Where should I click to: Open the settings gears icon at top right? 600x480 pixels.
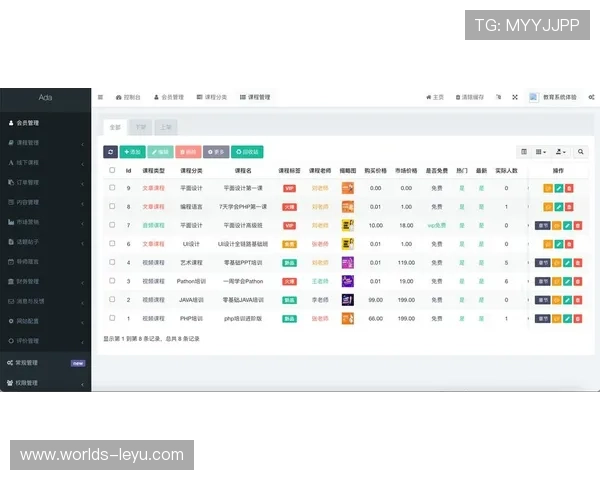(x=591, y=97)
